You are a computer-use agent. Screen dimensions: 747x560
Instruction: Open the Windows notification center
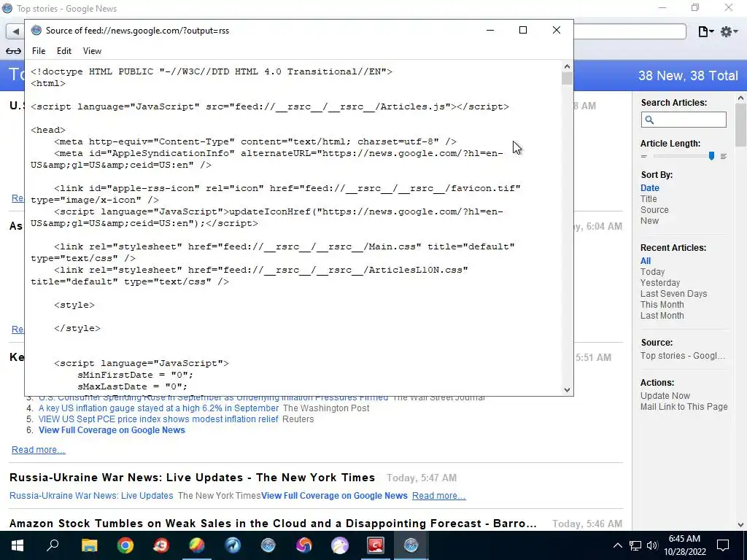[723, 545]
